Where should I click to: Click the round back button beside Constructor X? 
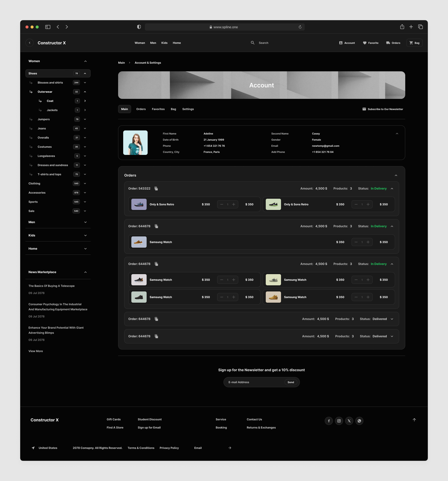[x=30, y=43]
